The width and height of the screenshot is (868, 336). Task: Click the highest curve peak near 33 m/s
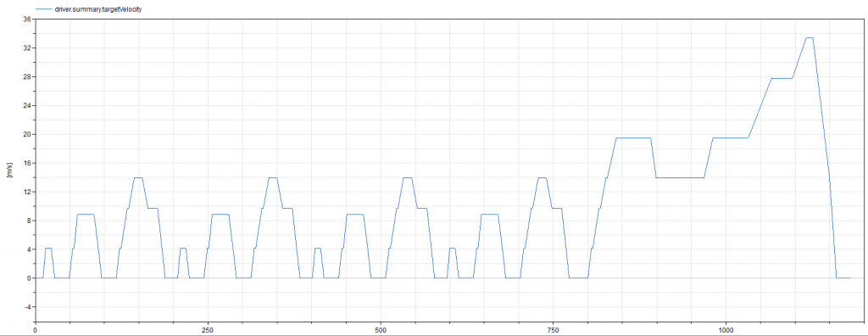(x=810, y=37)
